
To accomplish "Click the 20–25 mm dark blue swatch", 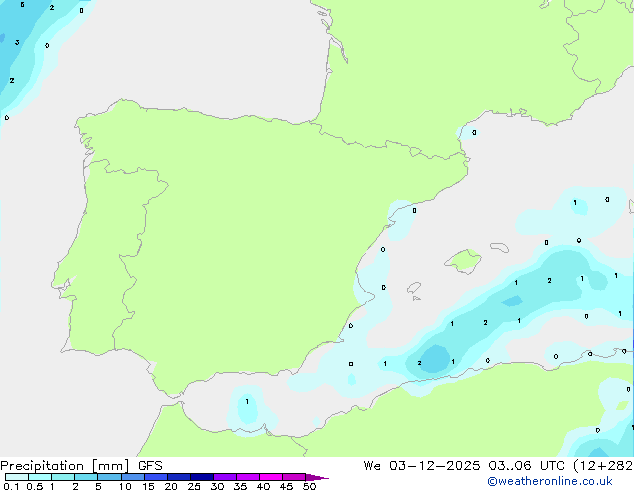I will coord(179,477).
